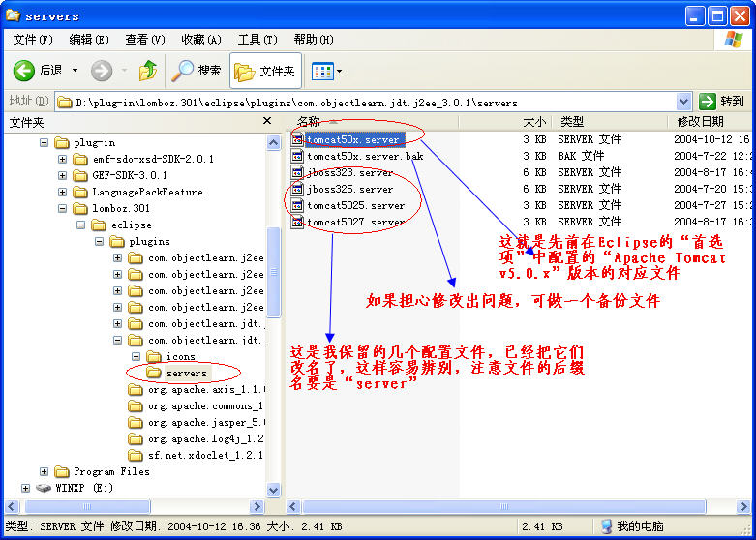Expand the emf-sdo-xsd-SDK-2.0.1 folder node

(x=62, y=159)
